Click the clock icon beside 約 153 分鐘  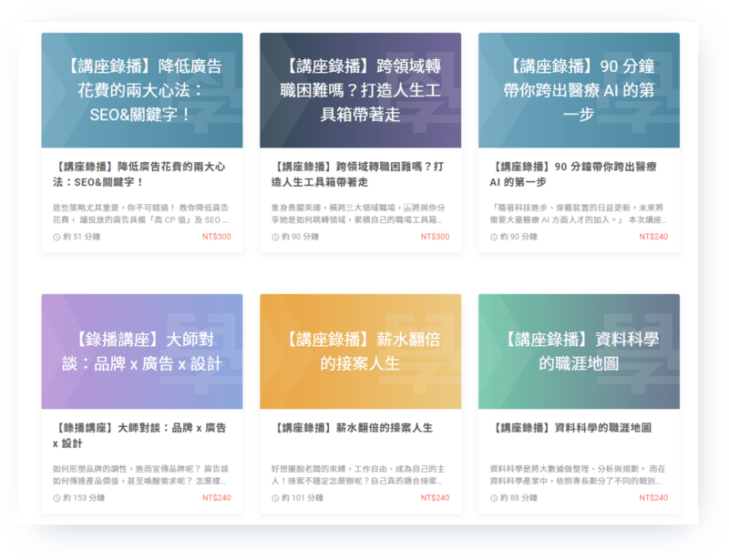pos(57,498)
